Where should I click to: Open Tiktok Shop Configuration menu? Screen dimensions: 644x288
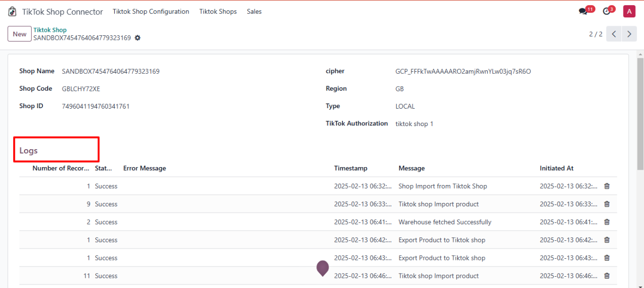click(x=151, y=11)
